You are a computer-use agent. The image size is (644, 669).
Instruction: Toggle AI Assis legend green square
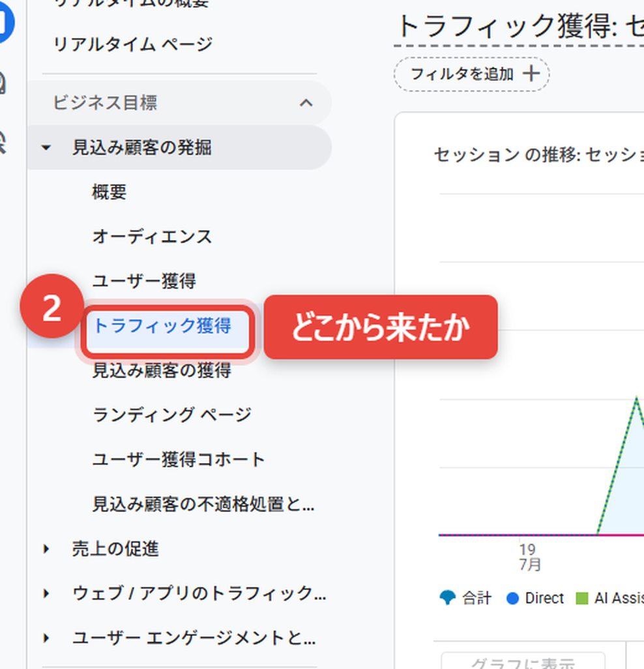pyautogui.click(x=581, y=598)
